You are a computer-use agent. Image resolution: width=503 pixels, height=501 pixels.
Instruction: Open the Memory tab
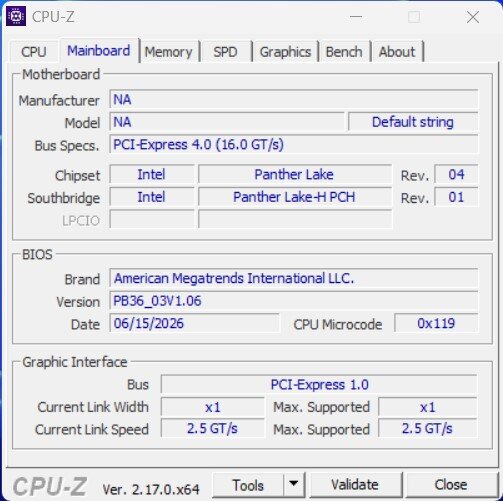[169, 52]
